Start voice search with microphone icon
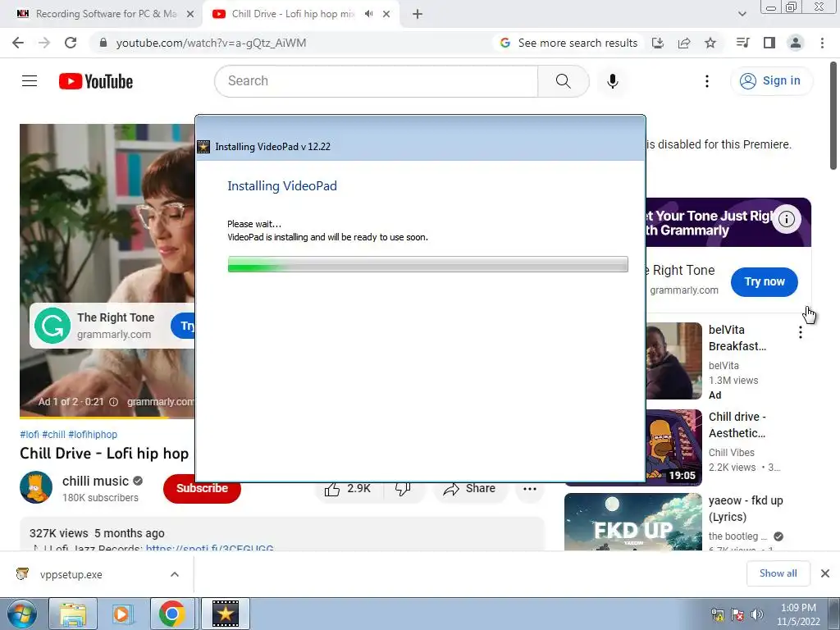Image resolution: width=840 pixels, height=630 pixels. [612, 81]
